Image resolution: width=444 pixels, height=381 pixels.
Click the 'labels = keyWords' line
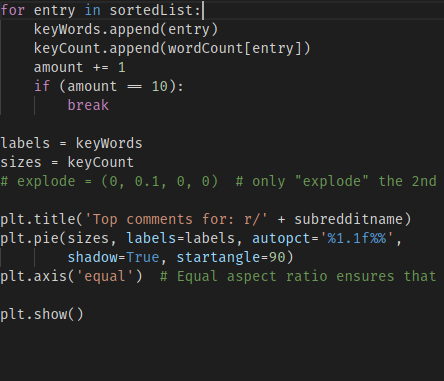coord(71,144)
